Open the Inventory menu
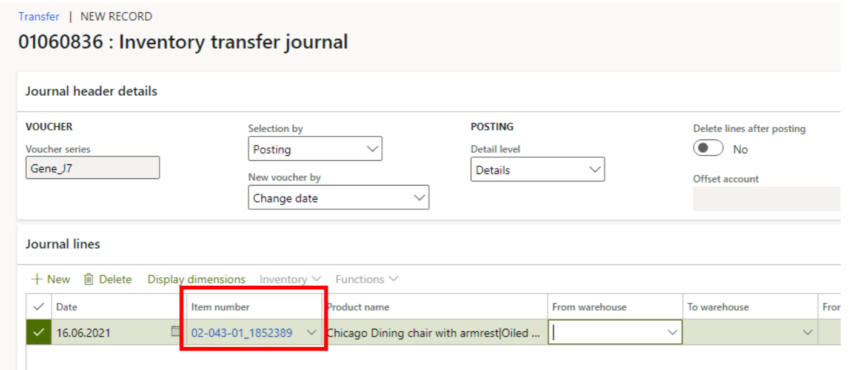 [x=290, y=280]
